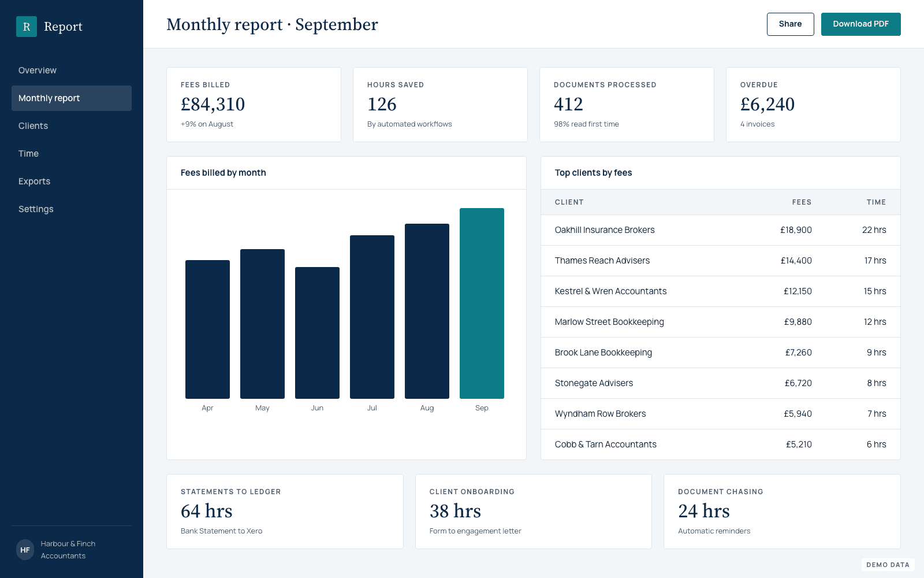Select Thames Reach Advisers row

721,261
